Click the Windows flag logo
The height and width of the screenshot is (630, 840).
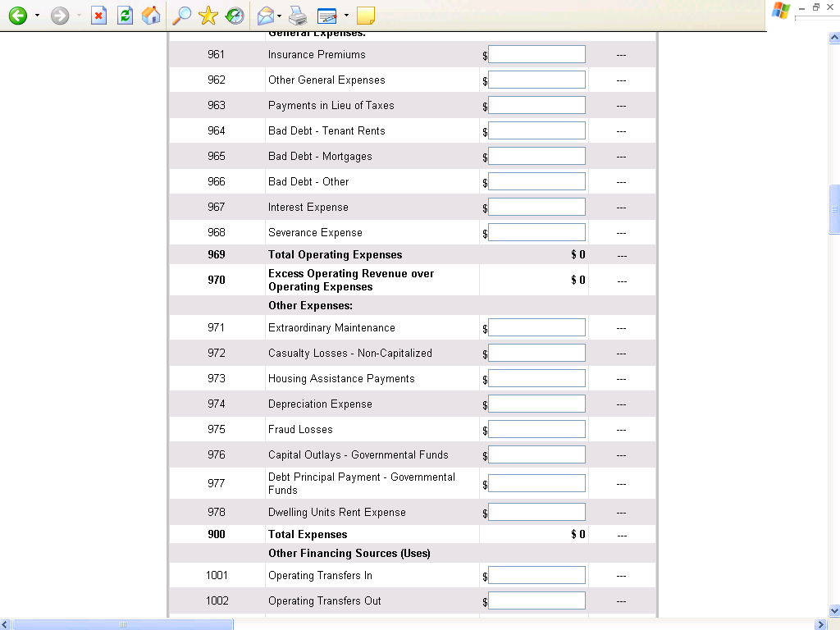781,10
